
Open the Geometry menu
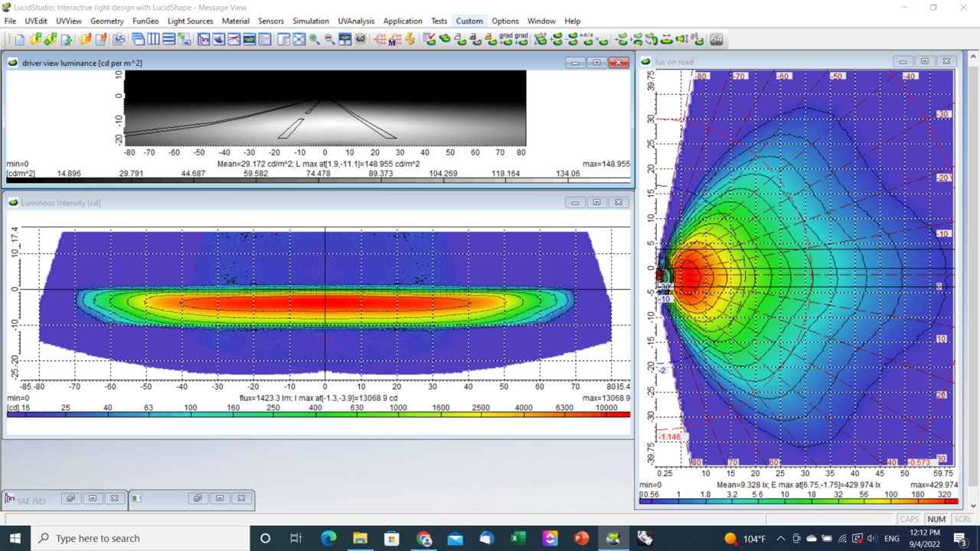106,21
